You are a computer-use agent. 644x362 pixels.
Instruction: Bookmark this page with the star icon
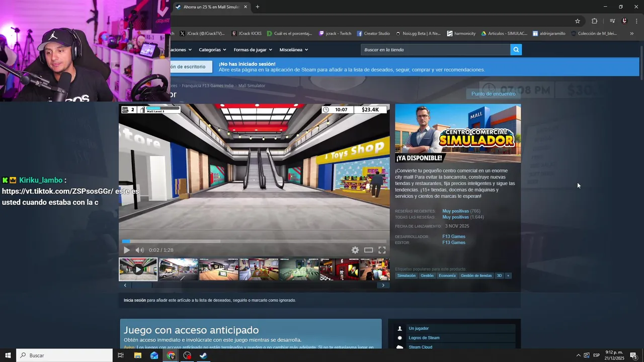pos(578,21)
